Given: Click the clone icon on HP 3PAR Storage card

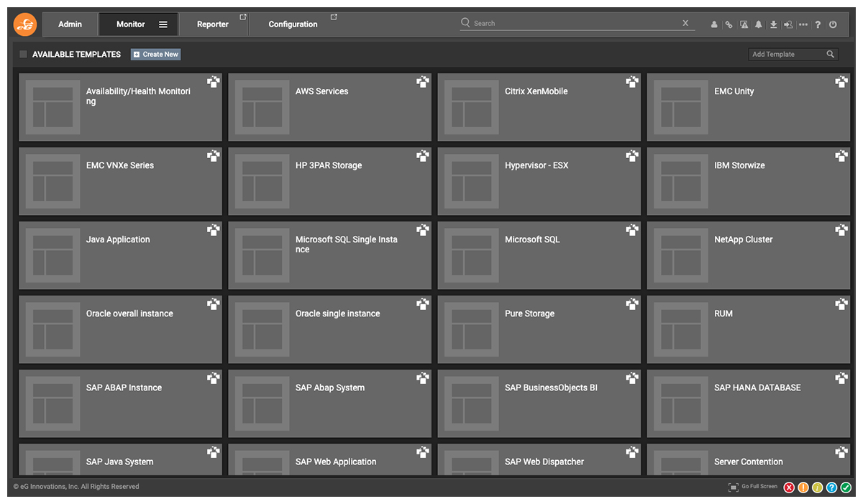Looking at the screenshot, I should (x=423, y=156).
